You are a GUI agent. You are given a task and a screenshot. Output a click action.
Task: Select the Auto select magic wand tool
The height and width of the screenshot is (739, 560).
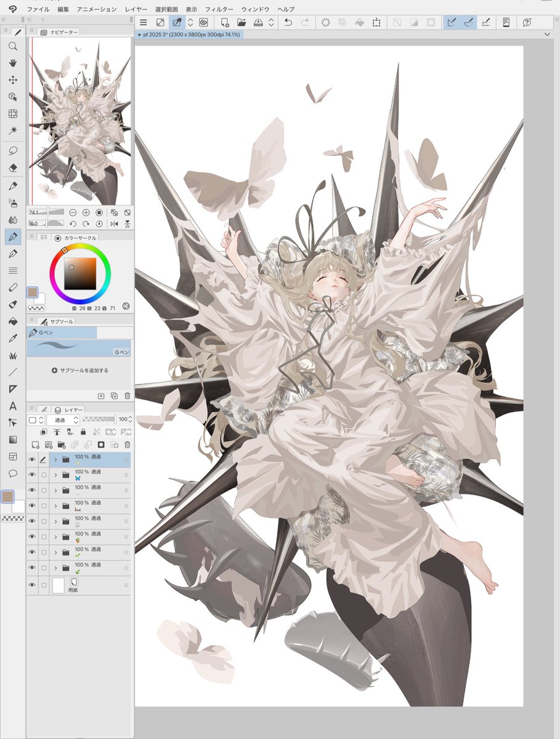[13, 131]
